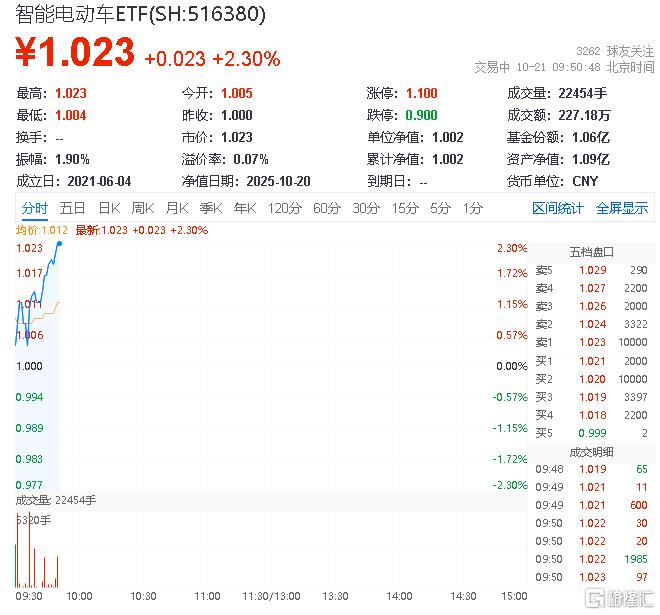This screenshot has width=660, height=615.
Task: Select the 五日 chart tab
Action: coord(72,208)
